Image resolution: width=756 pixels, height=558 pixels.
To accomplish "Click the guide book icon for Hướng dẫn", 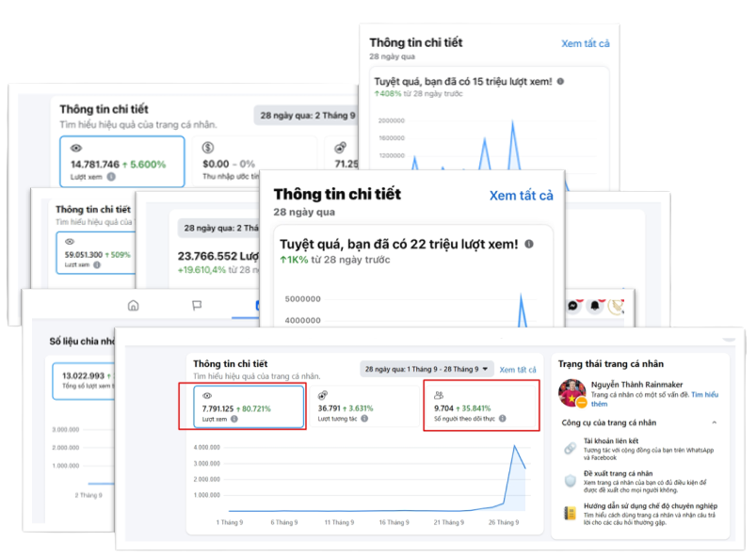I will [570, 513].
